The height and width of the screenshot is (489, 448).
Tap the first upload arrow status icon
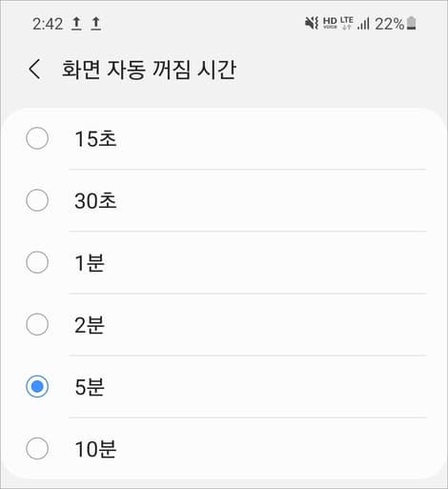(x=76, y=24)
